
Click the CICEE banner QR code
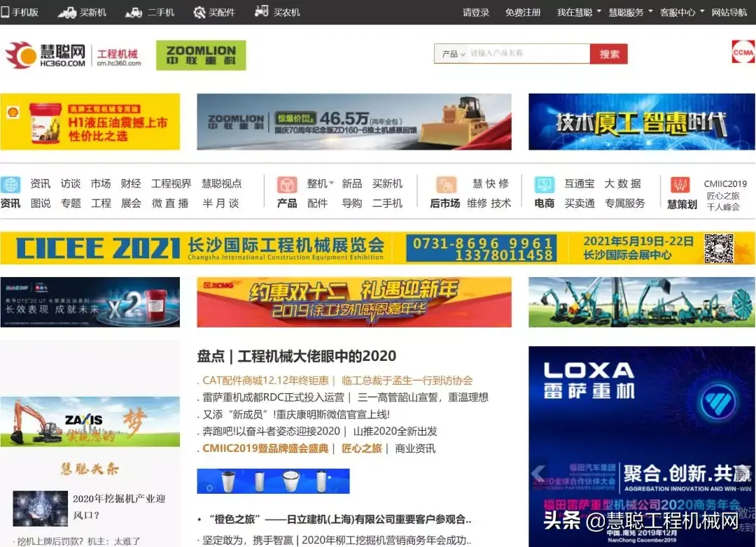pyautogui.click(x=719, y=248)
